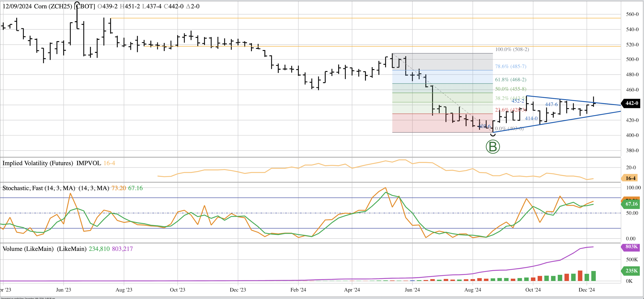Image resolution: width=644 pixels, height=299 pixels.
Task: Click the green circled B marker
Action: [493, 147]
